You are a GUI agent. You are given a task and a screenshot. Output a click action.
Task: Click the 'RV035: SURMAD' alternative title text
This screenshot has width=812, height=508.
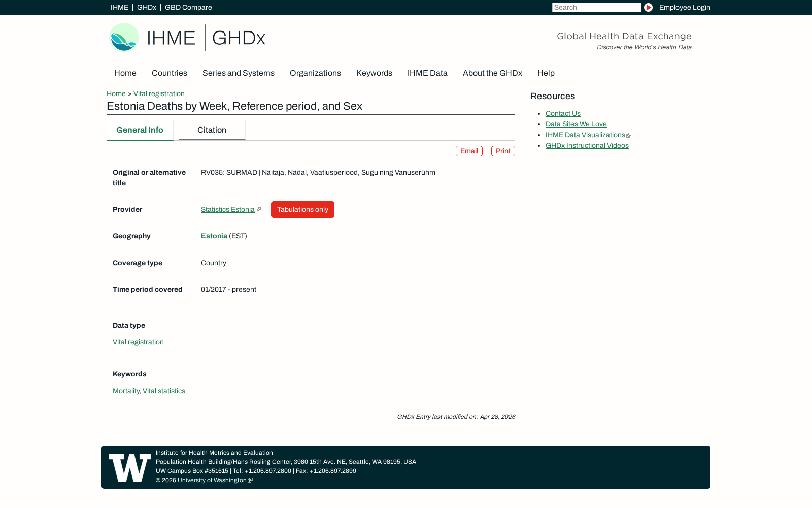pos(318,172)
